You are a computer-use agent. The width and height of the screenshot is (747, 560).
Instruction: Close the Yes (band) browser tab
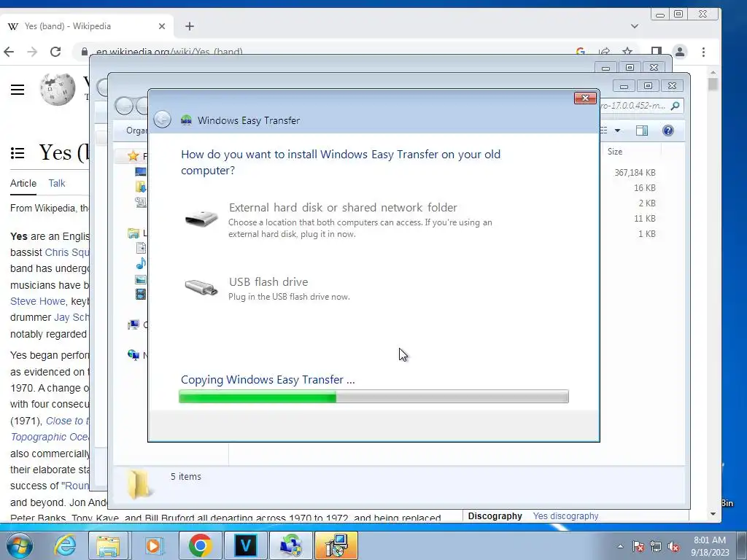(x=162, y=26)
